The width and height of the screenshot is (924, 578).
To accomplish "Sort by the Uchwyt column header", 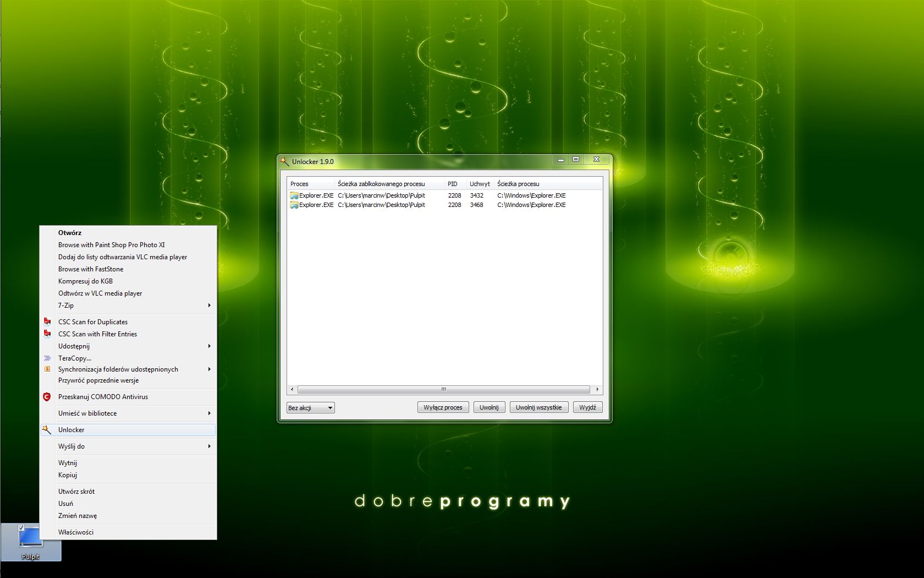I will click(480, 184).
